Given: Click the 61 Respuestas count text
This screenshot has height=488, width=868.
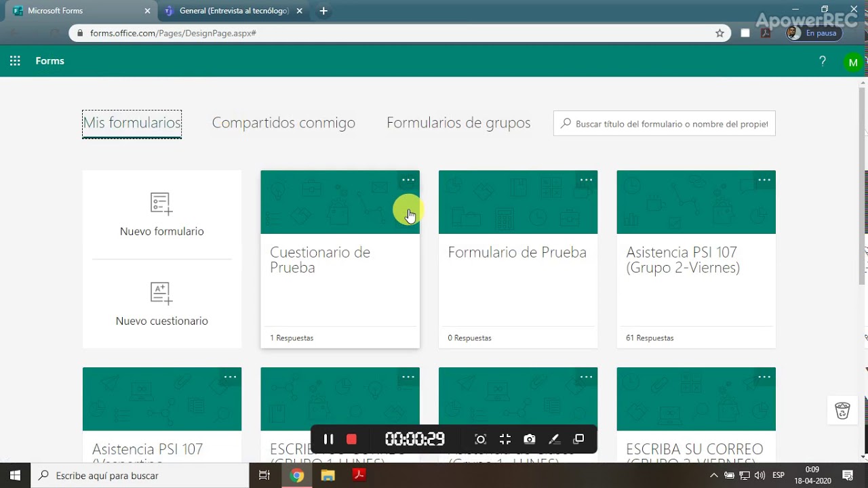Looking at the screenshot, I should tap(650, 338).
